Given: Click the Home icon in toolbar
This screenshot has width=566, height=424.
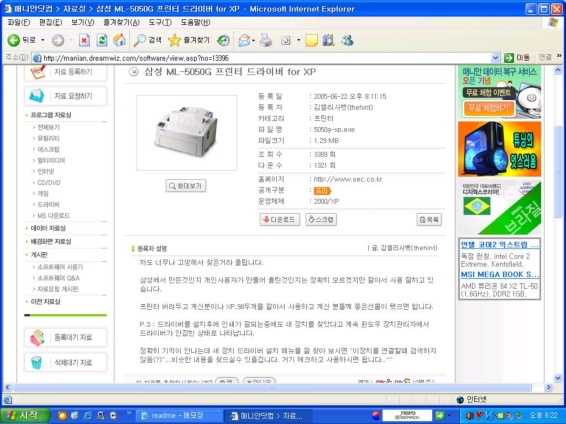Looking at the screenshot, I should pos(119,40).
